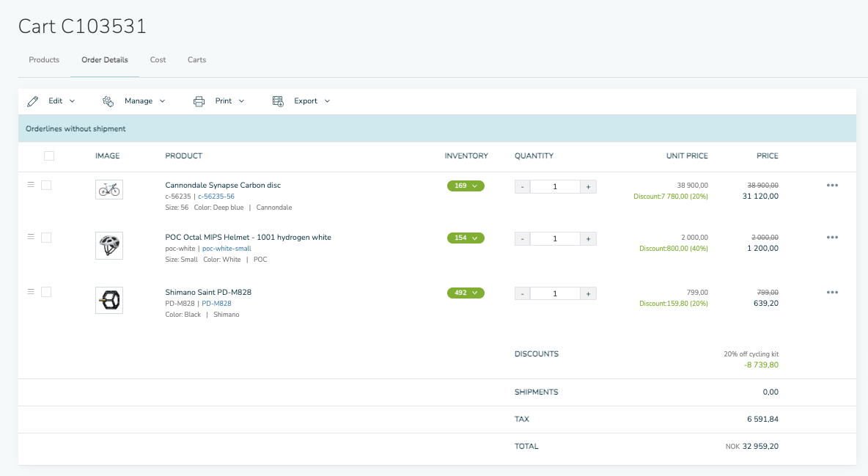
Task: Click the POC helmet product thumbnail
Action: point(109,245)
